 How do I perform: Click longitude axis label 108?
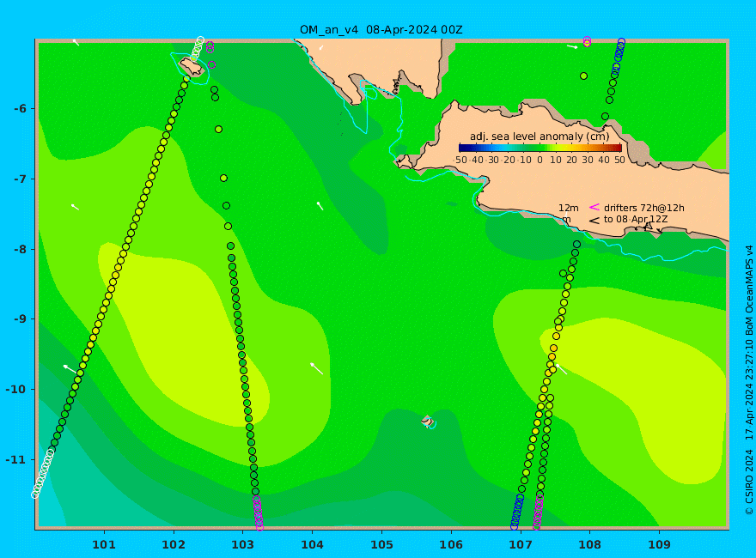(x=589, y=544)
